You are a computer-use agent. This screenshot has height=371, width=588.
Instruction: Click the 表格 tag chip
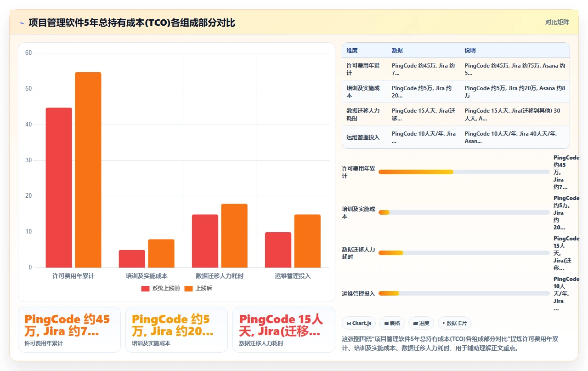[x=392, y=323]
